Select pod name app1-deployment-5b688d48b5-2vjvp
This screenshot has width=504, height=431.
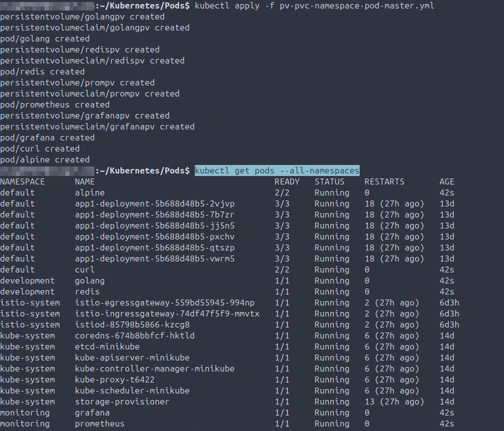pos(154,204)
